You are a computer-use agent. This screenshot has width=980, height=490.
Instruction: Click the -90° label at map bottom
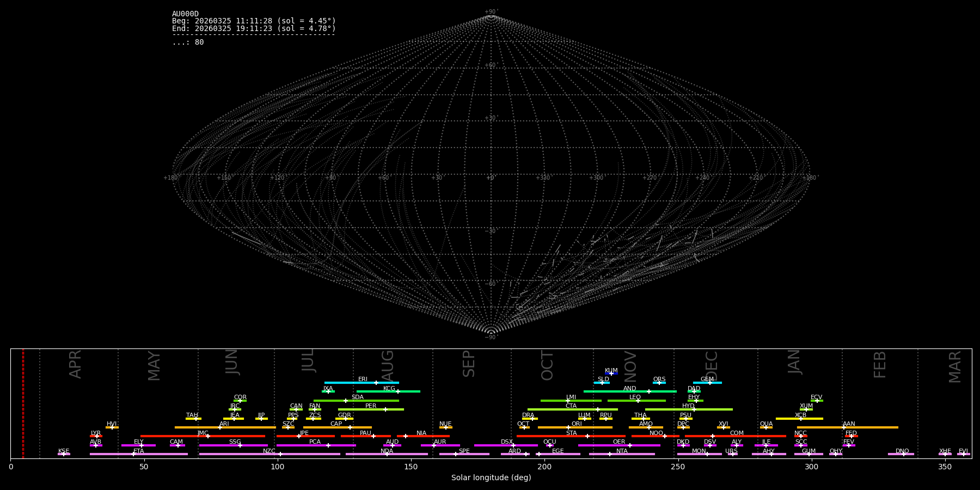coord(491,338)
